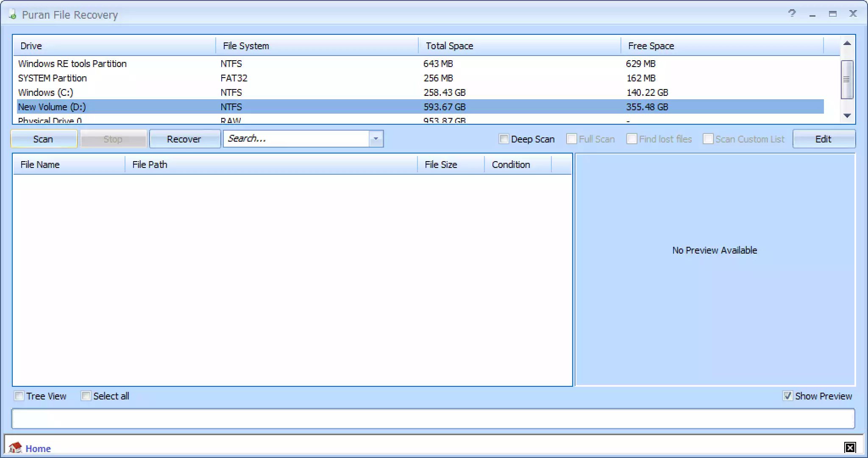
Task: Disable Show Preview
Action: 788,396
